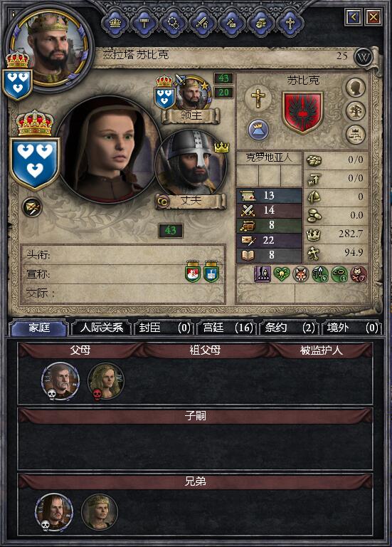
Task: Open the family tree icon
Action: [x=356, y=111]
